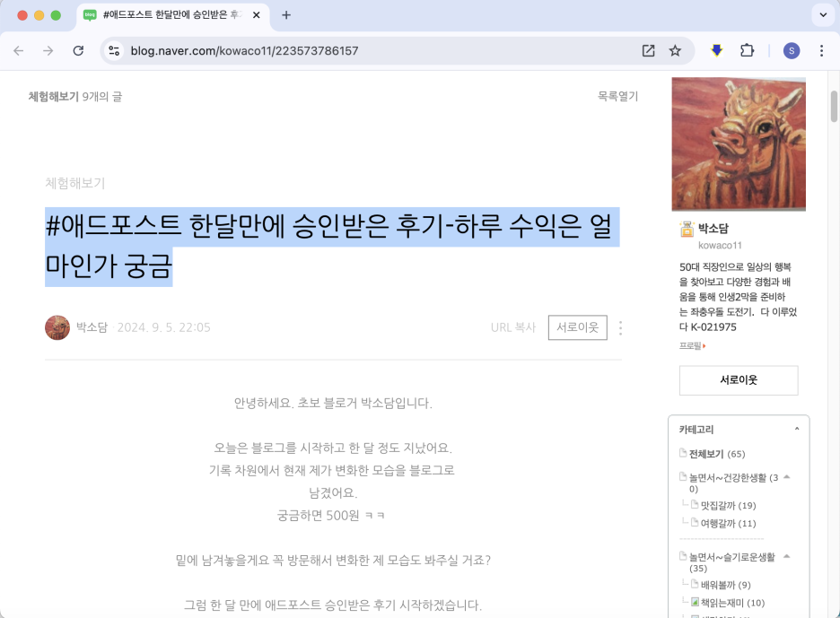Click the address bar URL

(244, 51)
